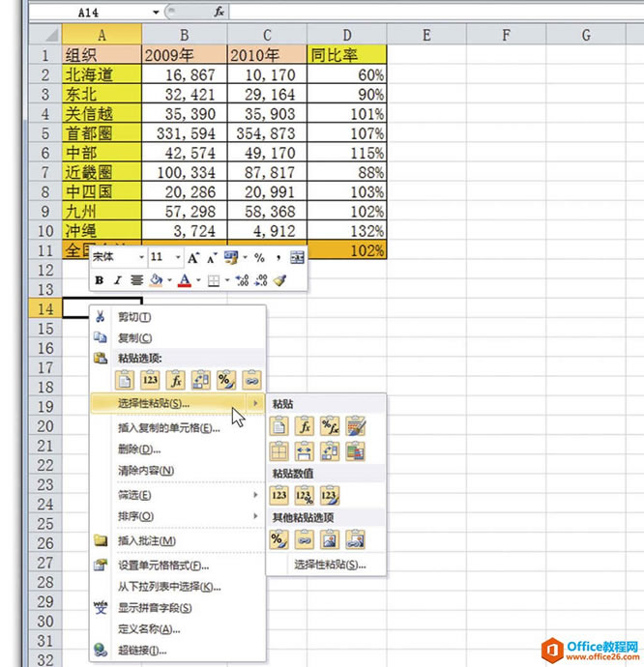Screen dimensions: 644x667
Task: Select column F header
Action: click(x=506, y=35)
